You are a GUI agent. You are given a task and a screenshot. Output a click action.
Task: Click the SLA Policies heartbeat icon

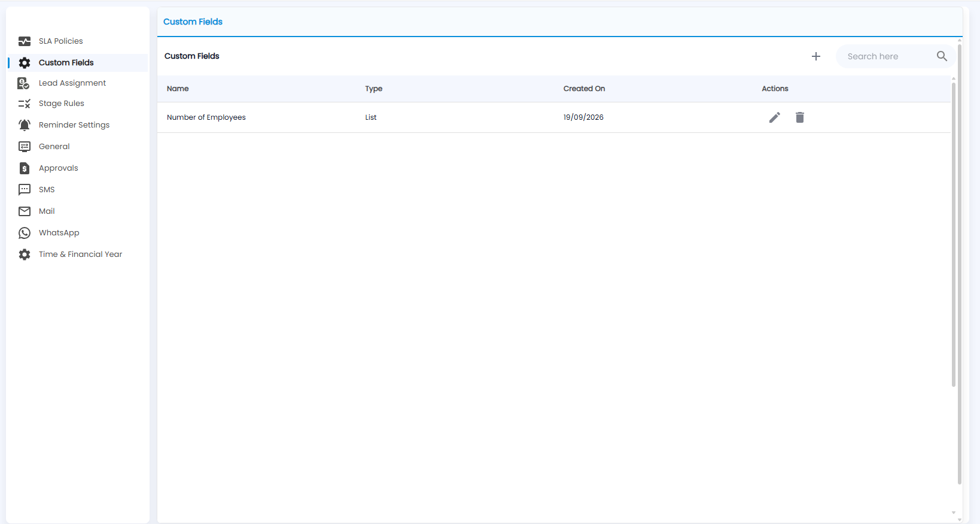click(25, 41)
